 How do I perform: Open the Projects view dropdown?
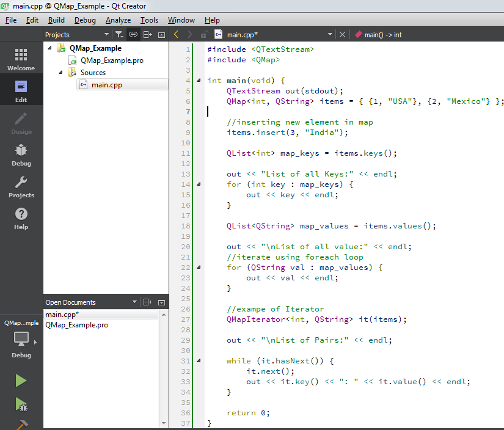click(106, 35)
